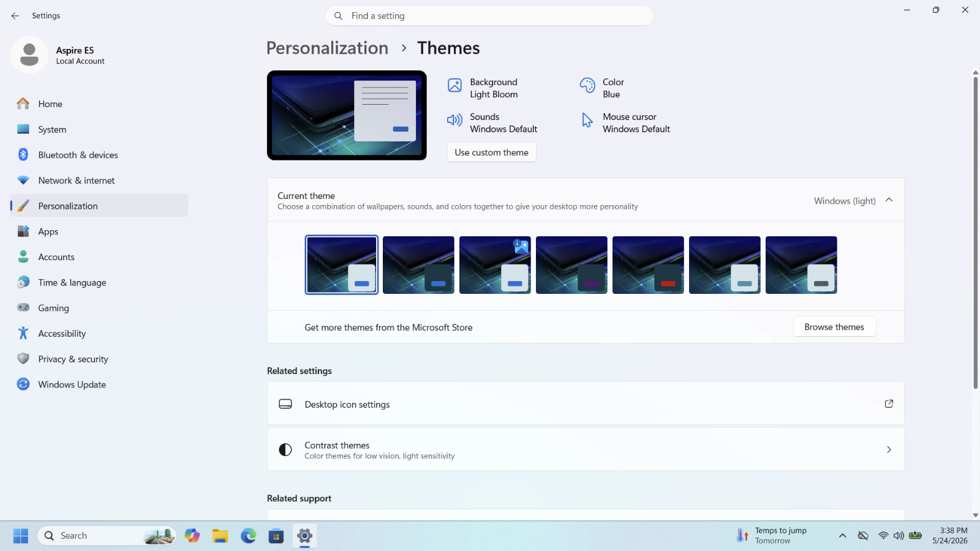Screen dimensions: 980x551
Task: Select Personalization in the settings sidebar
Action: point(99,206)
